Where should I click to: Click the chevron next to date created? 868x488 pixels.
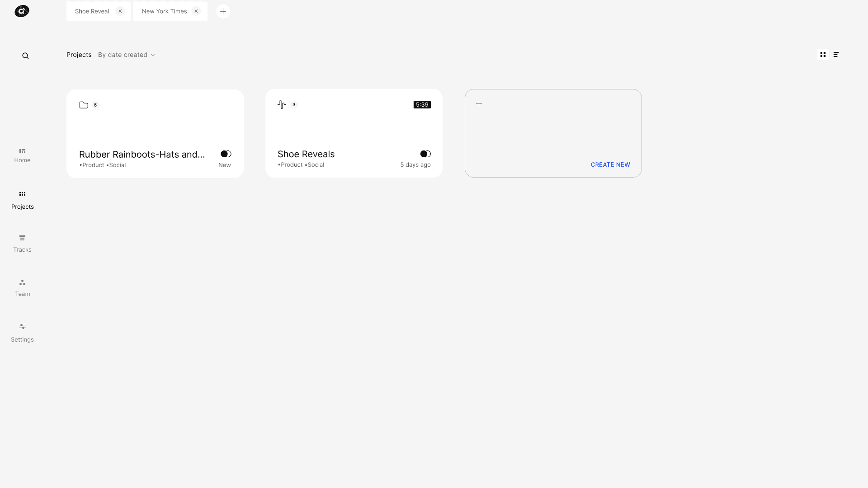(x=153, y=55)
